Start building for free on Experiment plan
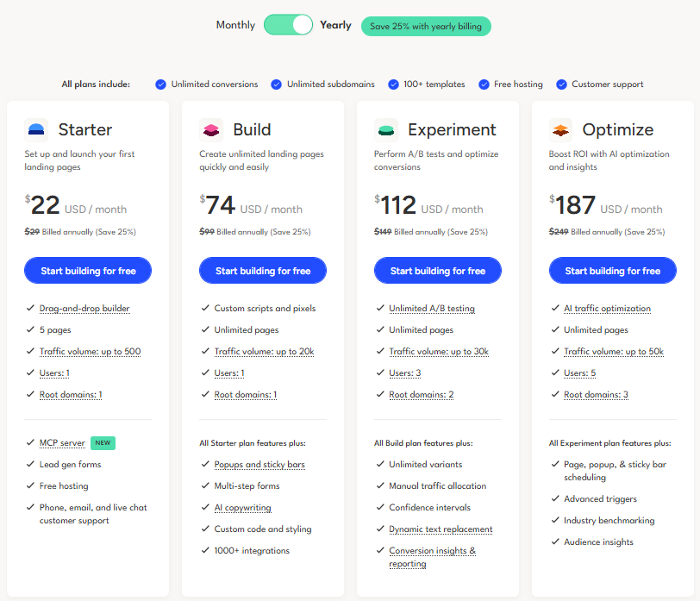700x601 pixels. pos(438,271)
